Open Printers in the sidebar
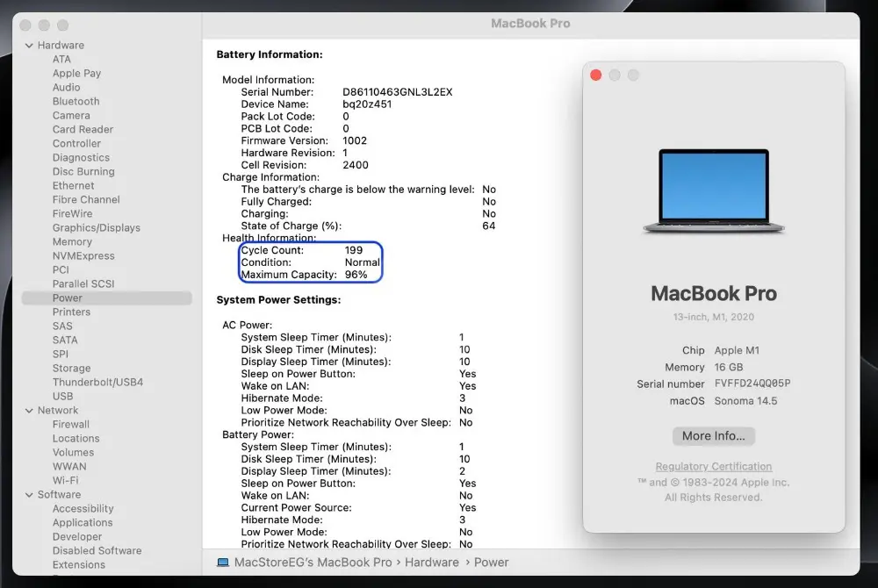 pos(71,312)
